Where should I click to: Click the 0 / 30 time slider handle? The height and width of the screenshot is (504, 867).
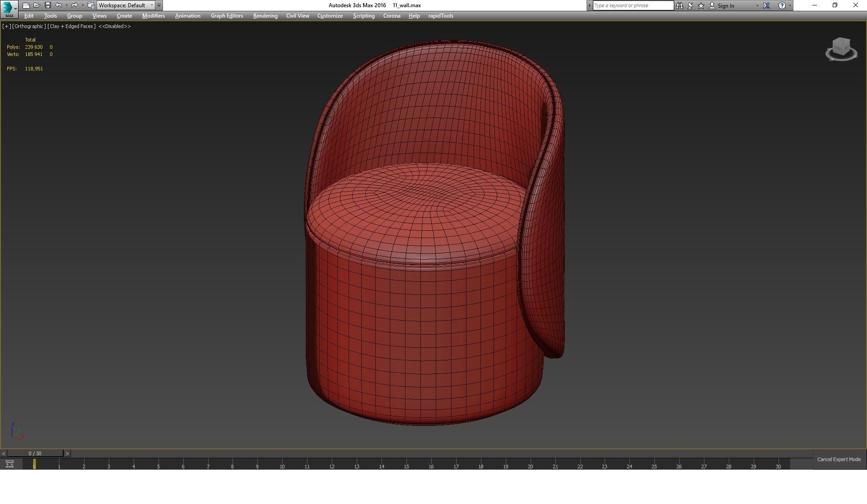pyautogui.click(x=35, y=453)
